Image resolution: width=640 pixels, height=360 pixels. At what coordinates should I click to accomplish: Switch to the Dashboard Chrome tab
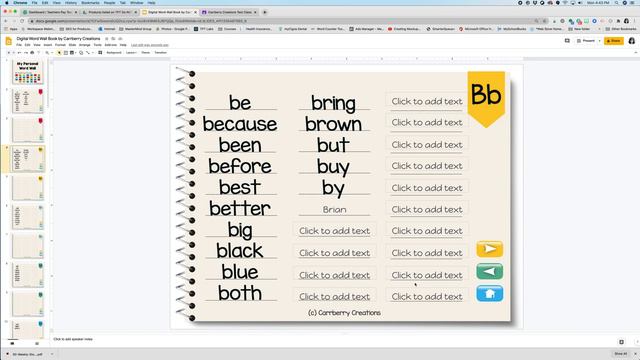pyautogui.click(x=49, y=12)
